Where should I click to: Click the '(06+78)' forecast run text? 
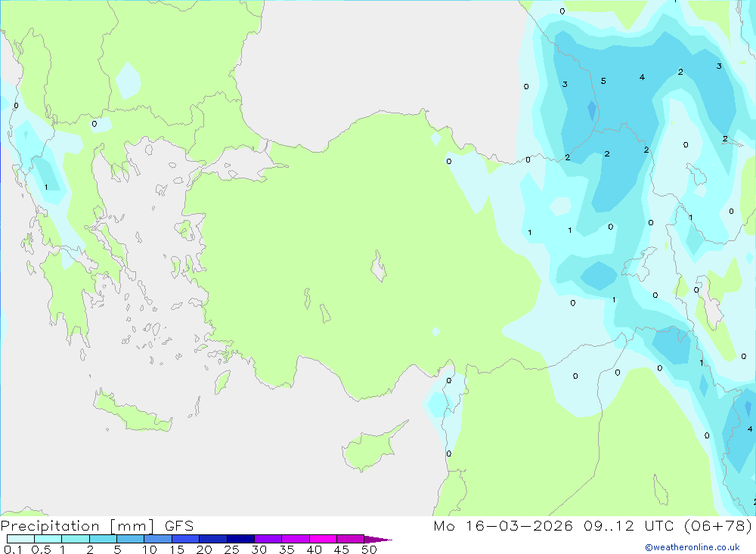pyautogui.click(x=718, y=526)
